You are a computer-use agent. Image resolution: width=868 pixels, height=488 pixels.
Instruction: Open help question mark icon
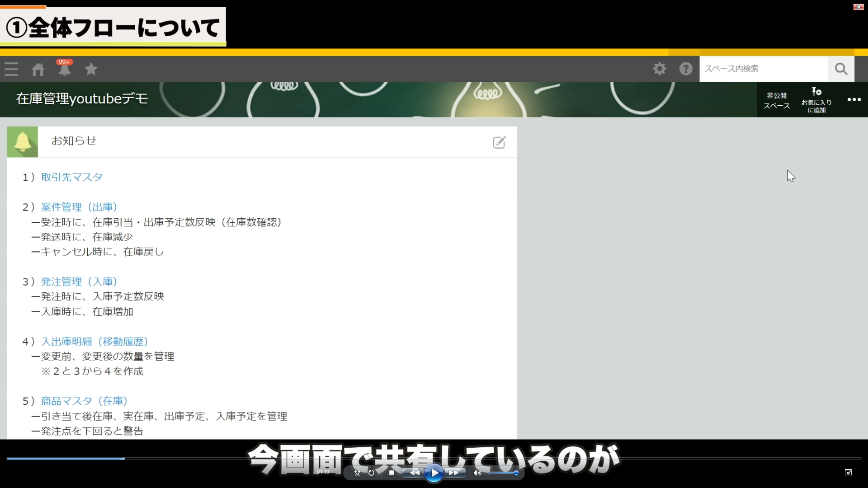point(686,69)
